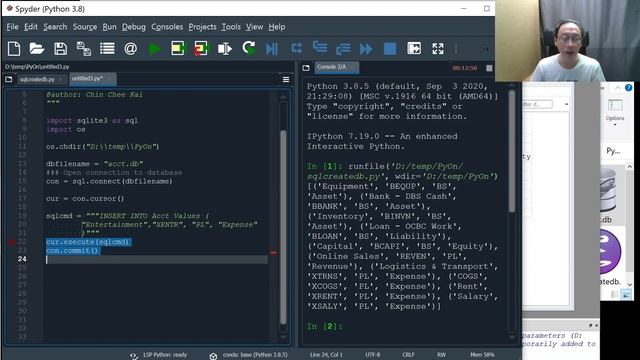
Task: Browse tabs icon in editor pane
Action: (9, 79)
